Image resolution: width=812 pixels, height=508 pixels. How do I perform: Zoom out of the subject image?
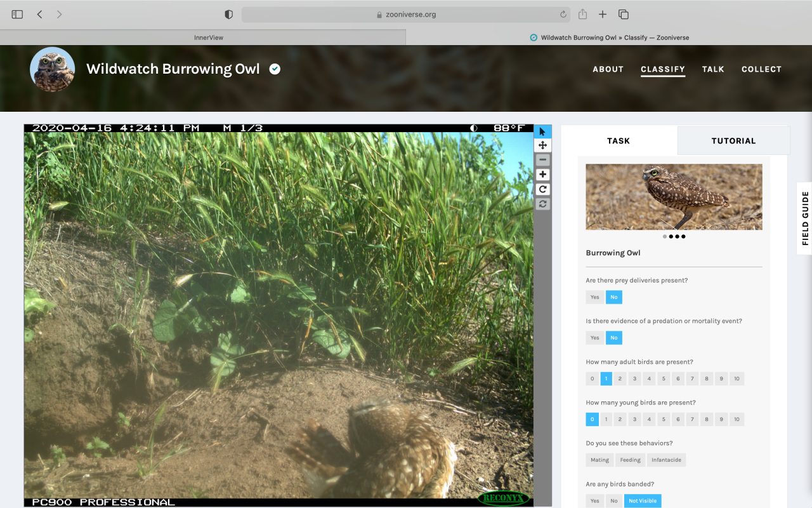pos(542,160)
